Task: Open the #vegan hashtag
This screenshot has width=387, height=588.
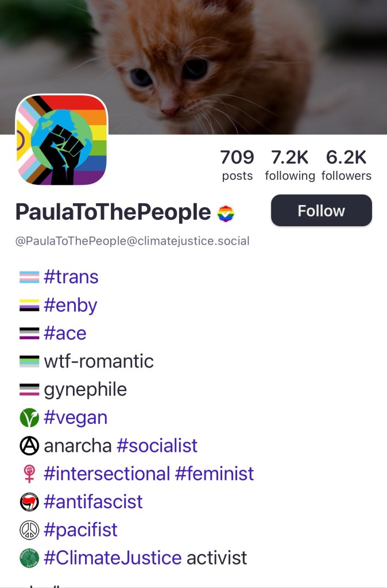Action: tap(76, 417)
